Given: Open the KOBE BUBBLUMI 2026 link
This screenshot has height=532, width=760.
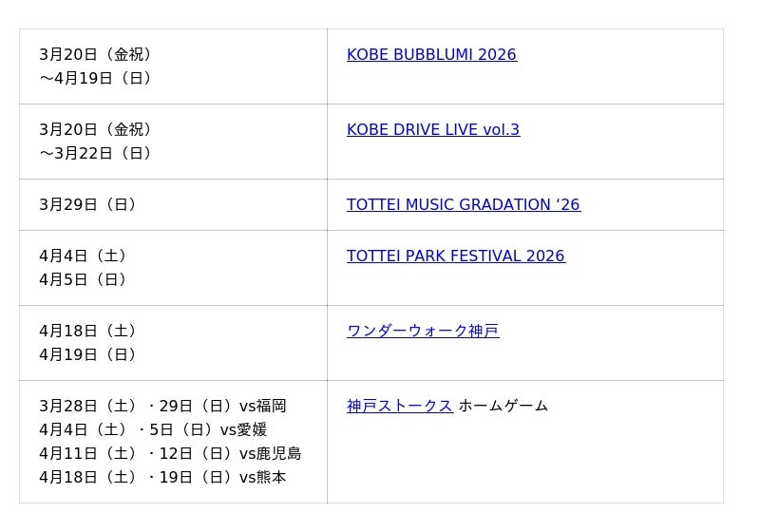Looking at the screenshot, I should 431,55.
